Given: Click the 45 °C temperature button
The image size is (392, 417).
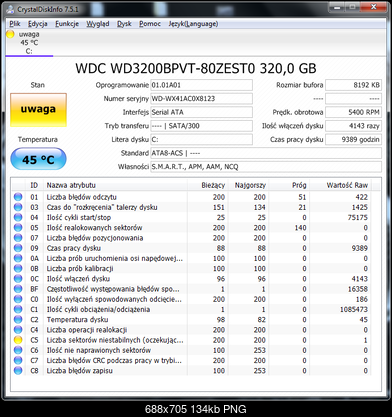Looking at the screenshot, I should pos(38,159).
